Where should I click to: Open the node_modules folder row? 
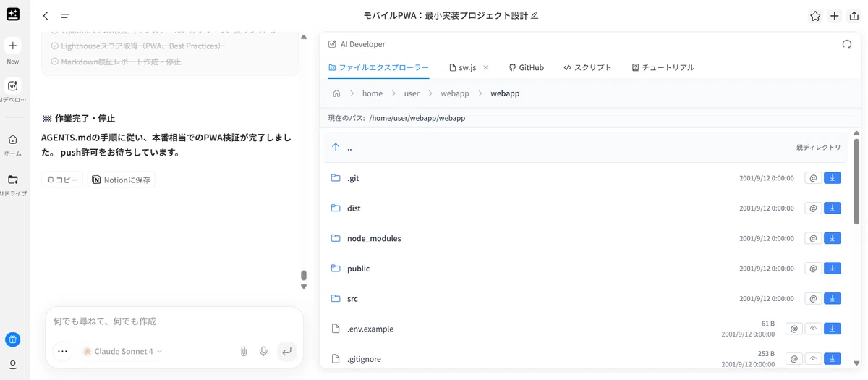tap(587, 238)
